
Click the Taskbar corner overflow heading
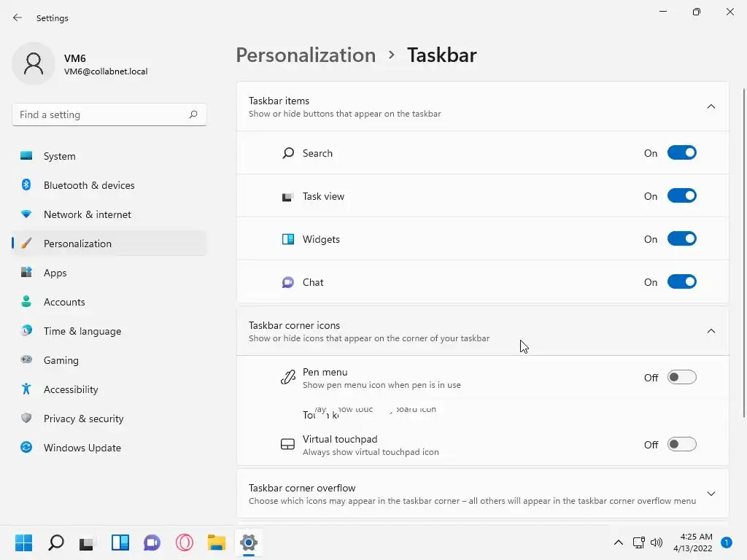tap(302, 488)
